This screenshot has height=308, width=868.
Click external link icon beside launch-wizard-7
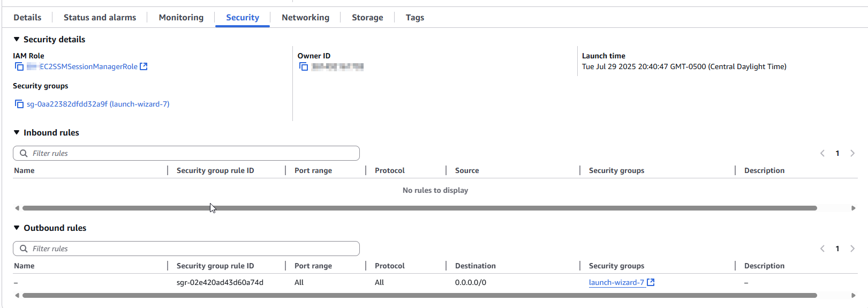(651, 282)
